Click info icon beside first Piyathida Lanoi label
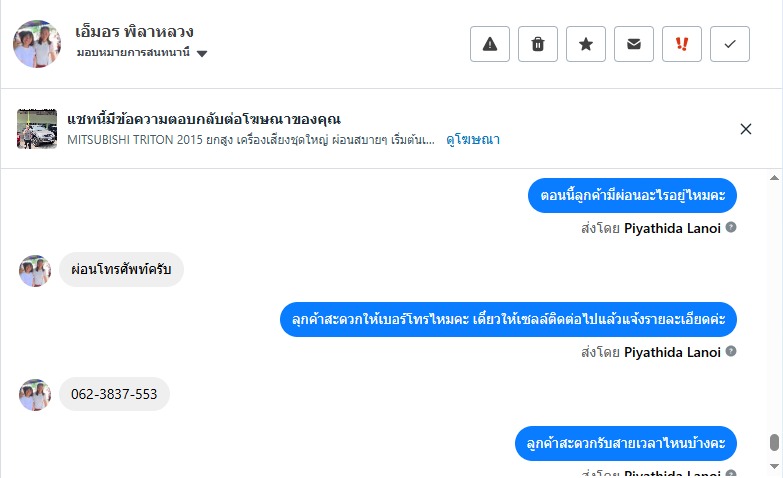Viewport: 783px width, 478px height. point(731,227)
